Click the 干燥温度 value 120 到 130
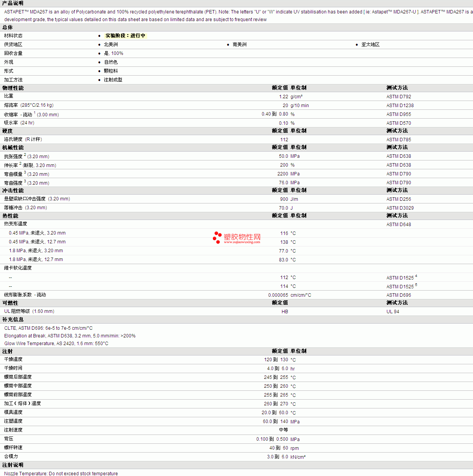The image size is (473, 476). click(x=276, y=360)
